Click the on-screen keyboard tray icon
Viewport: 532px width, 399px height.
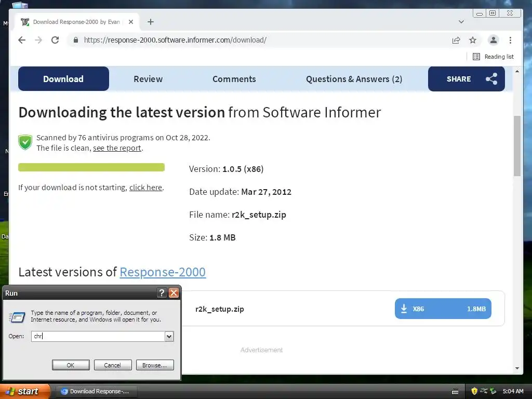point(455,392)
